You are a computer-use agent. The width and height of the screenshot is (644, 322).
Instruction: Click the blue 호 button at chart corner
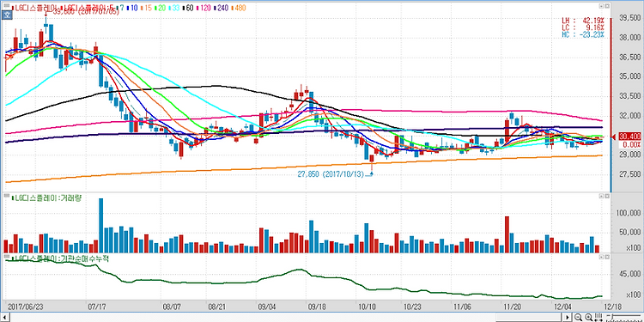7,15
